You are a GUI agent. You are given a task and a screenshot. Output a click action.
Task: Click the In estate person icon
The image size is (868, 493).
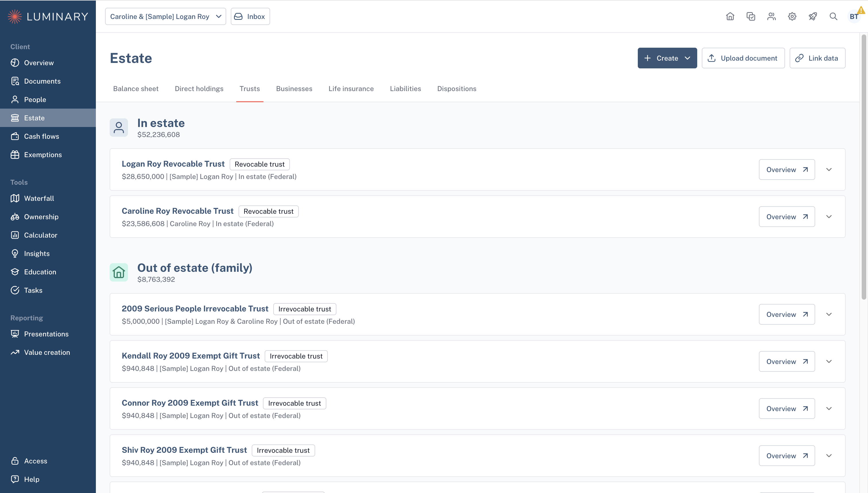click(119, 127)
